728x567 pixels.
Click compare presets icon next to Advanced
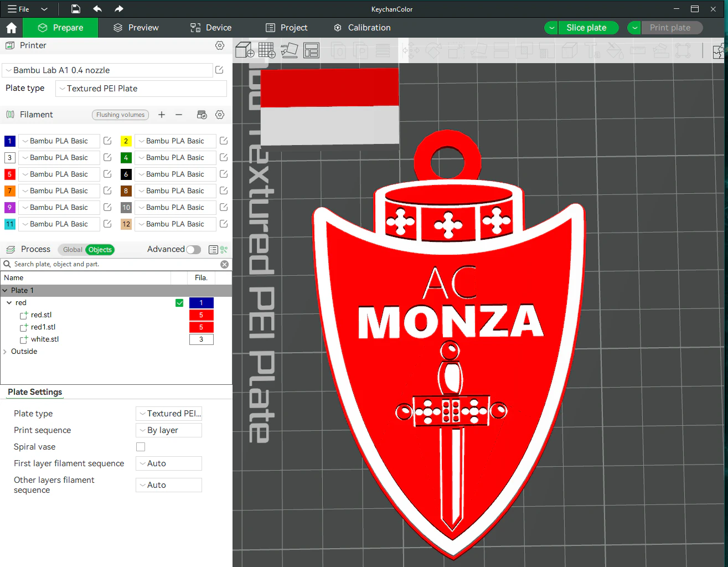[224, 250]
